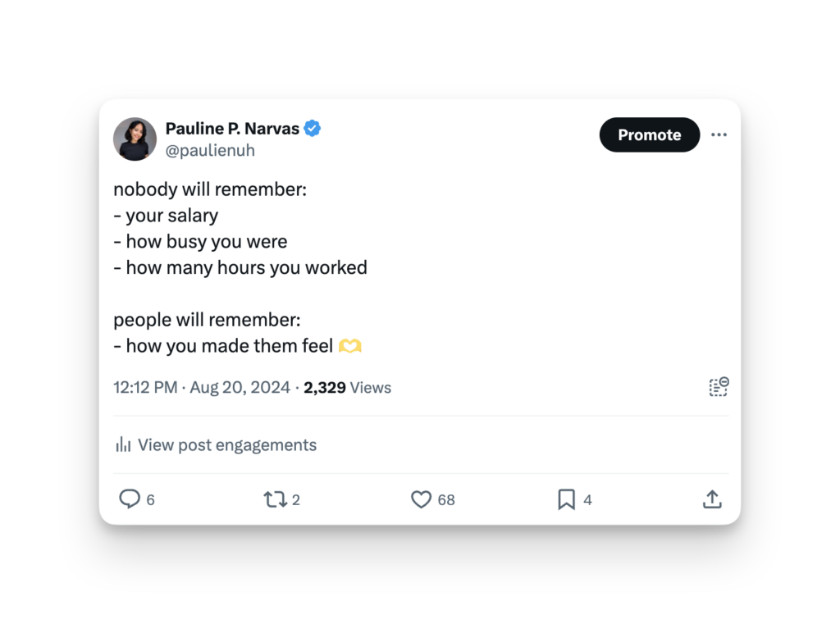
Task: Click the heart hands emoji
Action: pos(350,346)
